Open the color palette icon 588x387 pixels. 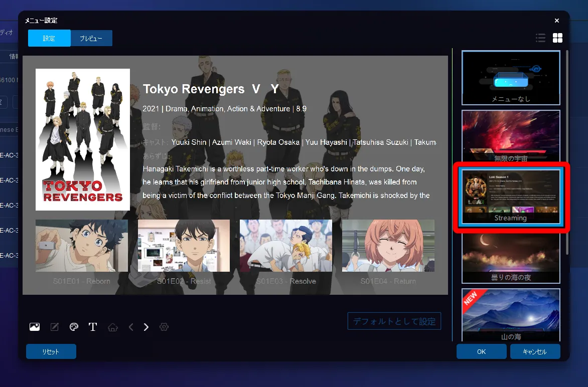tap(74, 327)
